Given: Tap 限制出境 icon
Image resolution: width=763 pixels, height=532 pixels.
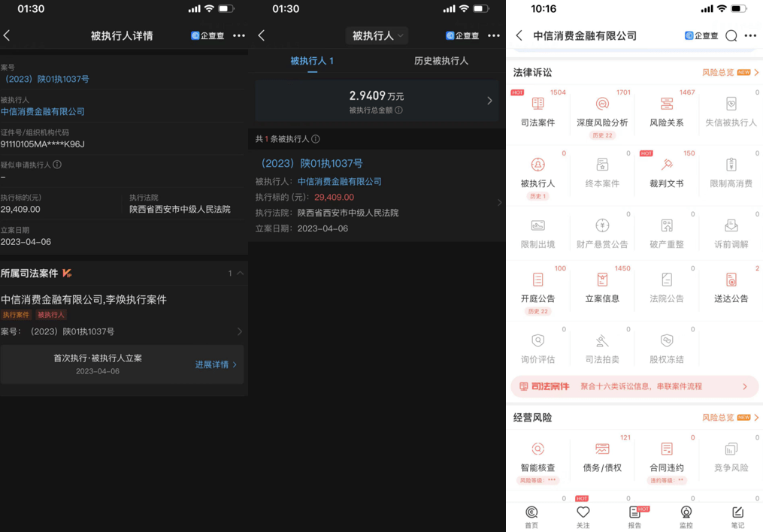Looking at the screenshot, I should point(537,225).
